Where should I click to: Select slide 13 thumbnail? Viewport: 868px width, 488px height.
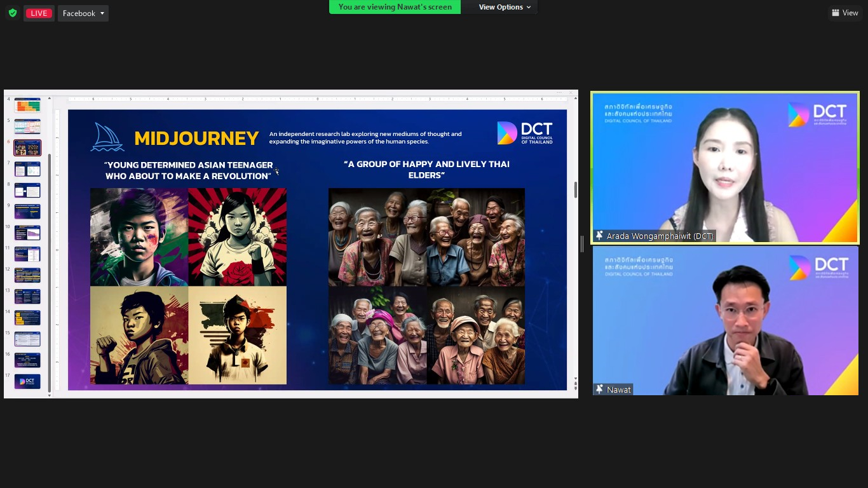click(x=27, y=296)
